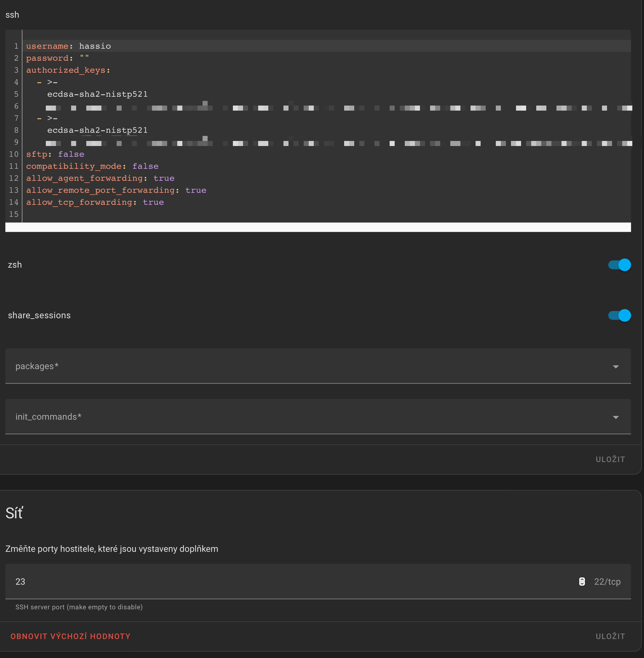Click the allow_tcp_forwarding: true line
This screenshot has width=644, height=658.
click(95, 202)
